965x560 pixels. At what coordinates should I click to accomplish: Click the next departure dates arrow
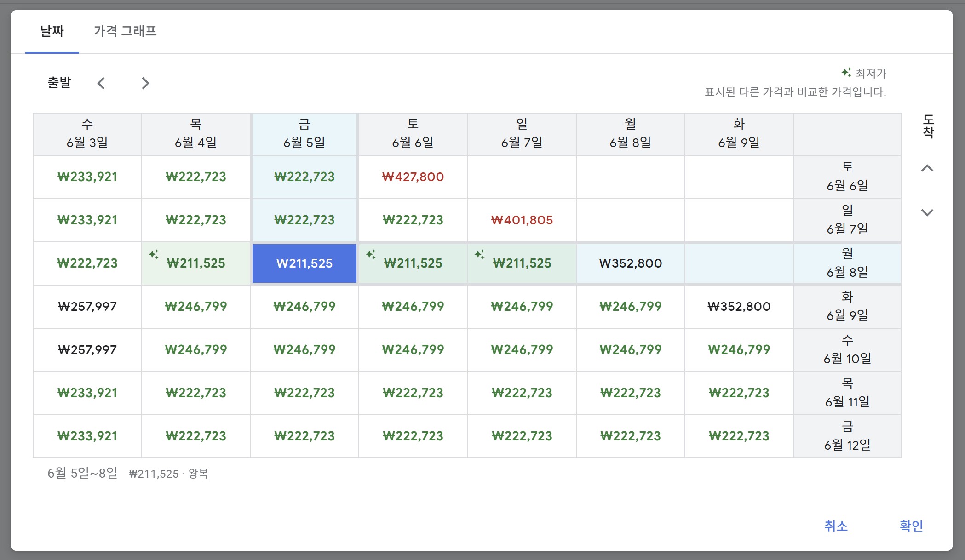[145, 83]
